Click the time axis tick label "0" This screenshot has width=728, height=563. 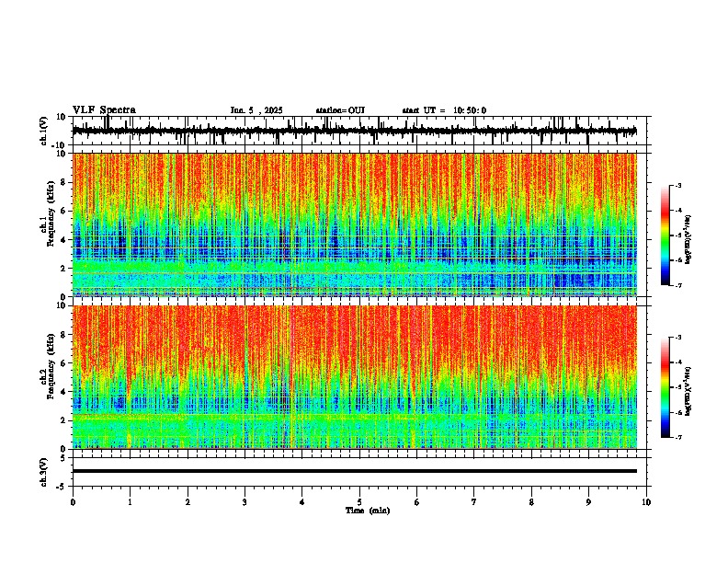pos(73,502)
